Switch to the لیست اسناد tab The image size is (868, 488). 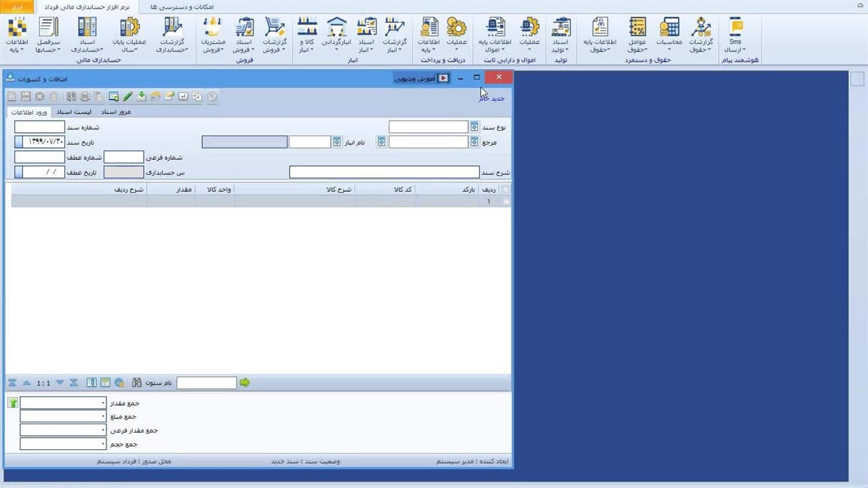pos(74,112)
